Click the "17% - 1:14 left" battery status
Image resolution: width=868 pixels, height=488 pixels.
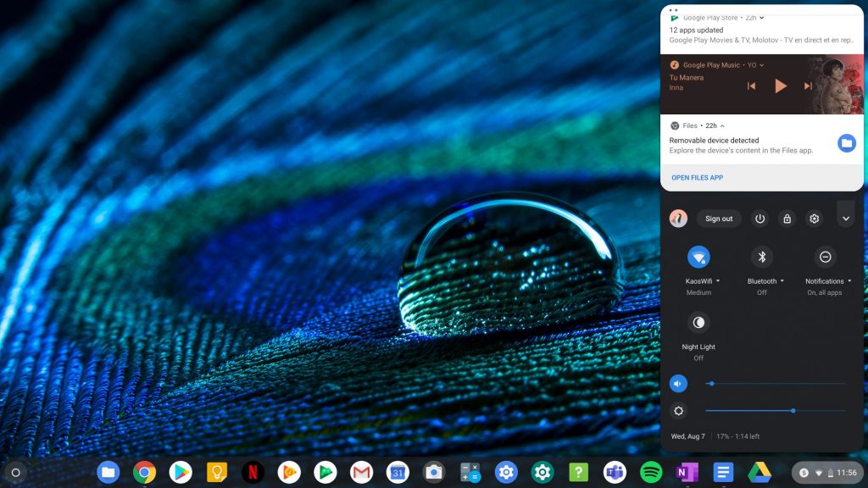click(738, 436)
